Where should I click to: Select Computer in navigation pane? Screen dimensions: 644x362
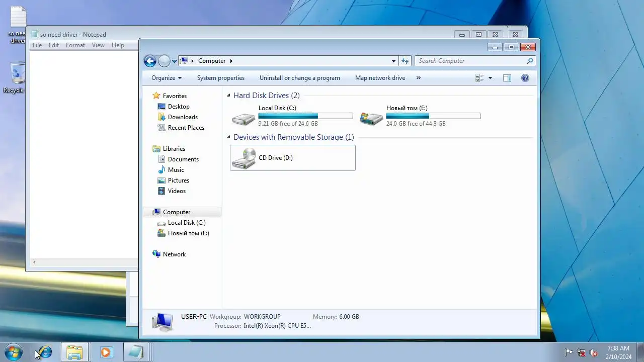pyautogui.click(x=177, y=212)
